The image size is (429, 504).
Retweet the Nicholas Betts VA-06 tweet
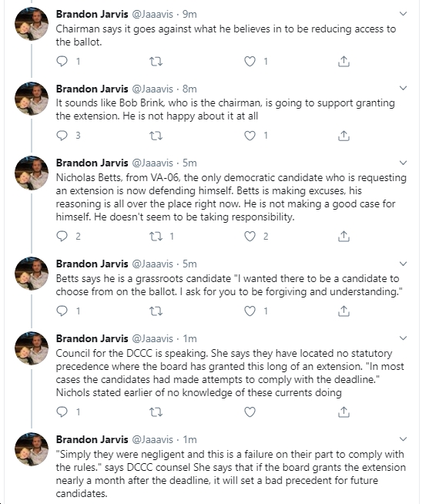click(156, 237)
